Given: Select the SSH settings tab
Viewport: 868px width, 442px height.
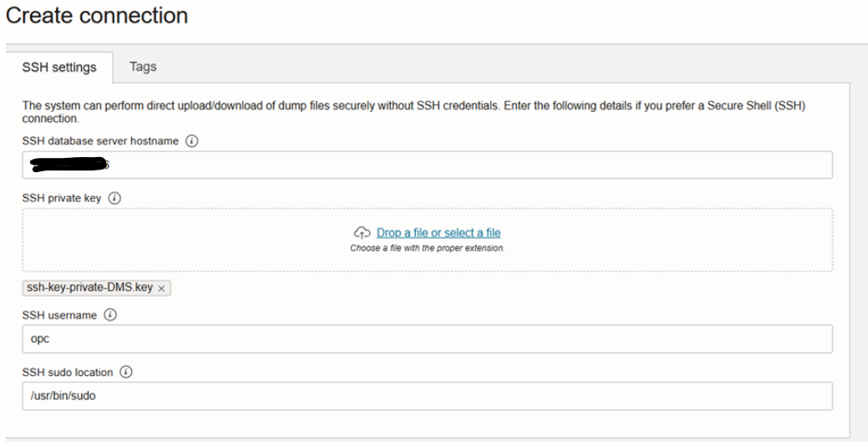Looking at the screenshot, I should pos(59,68).
